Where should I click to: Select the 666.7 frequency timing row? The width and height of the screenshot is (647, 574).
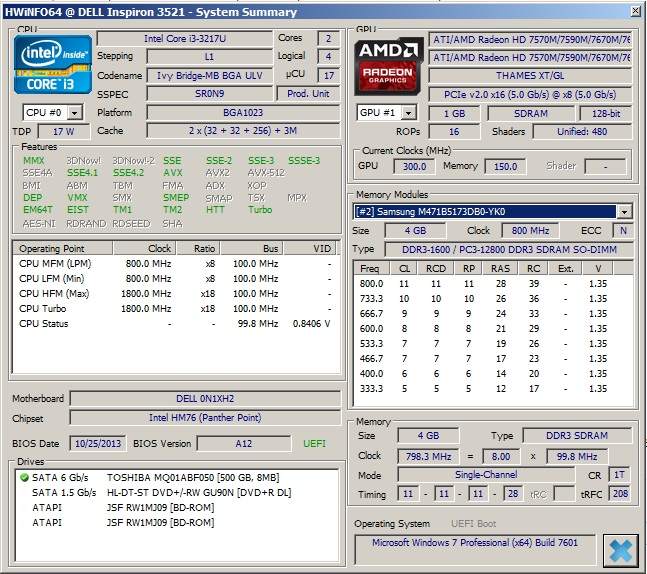pos(493,314)
